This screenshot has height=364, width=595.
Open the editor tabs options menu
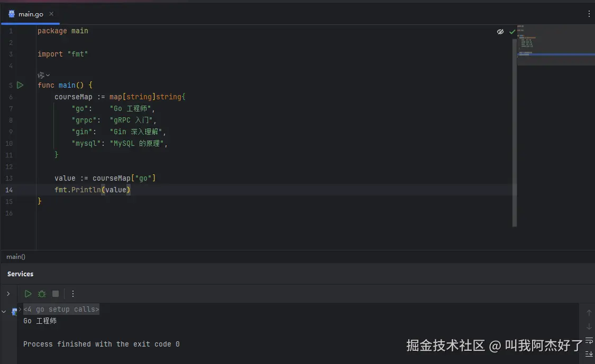point(589,14)
